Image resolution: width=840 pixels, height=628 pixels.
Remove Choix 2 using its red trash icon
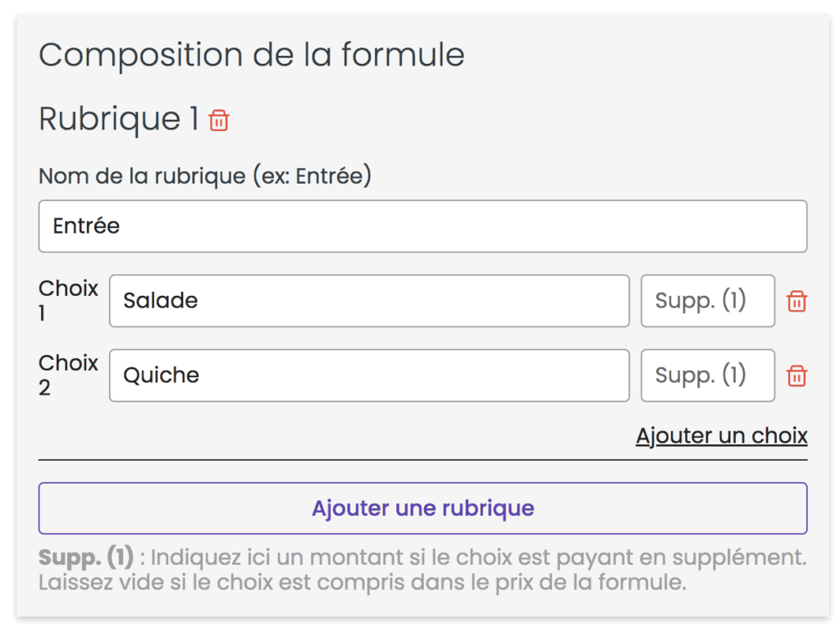[797, 375]
